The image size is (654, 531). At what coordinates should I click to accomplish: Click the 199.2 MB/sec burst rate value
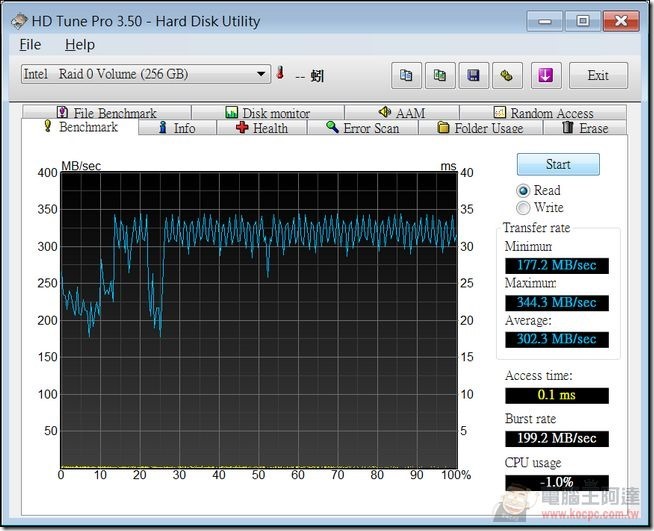click(557, 438)
